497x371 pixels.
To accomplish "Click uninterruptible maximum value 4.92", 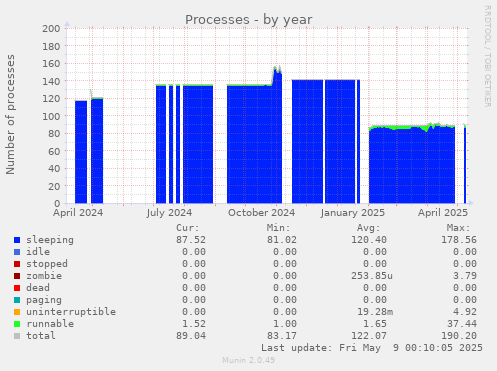I will point(465,312).
